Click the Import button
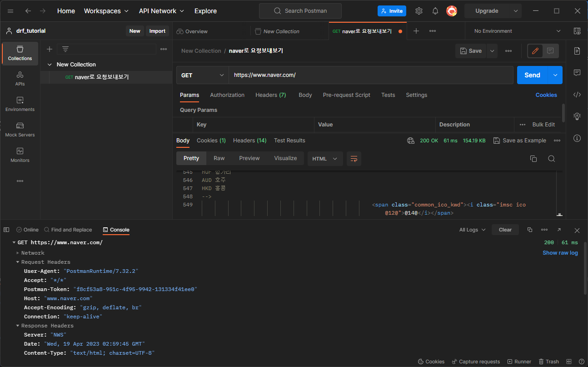 click(157, 31)
